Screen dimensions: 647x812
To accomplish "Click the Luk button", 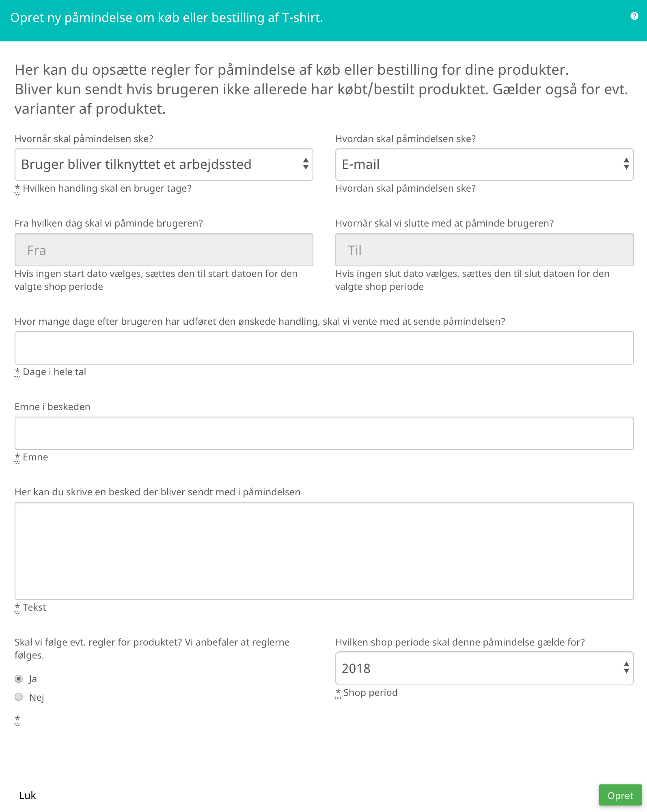I will [x=27, y=795].
